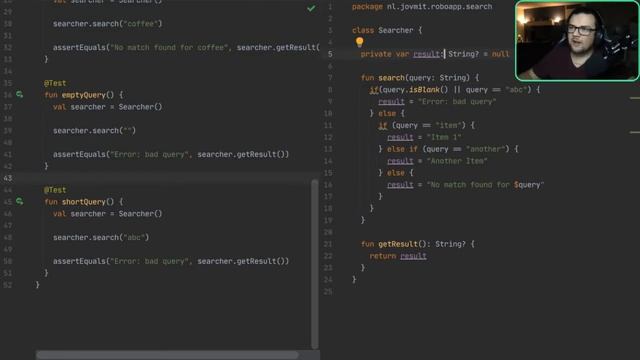Image resolution: width=640 pixels, height=360 pixels.
Task: Click the green inspection checkmark
Action: pyautogui.click(x=311, y=8)
